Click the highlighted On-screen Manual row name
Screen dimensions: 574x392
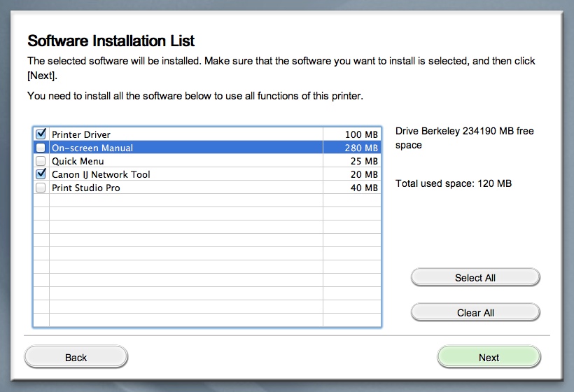(x=92, y=148)
